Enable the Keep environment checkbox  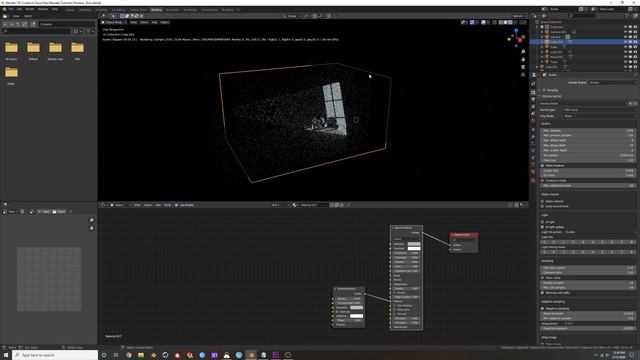point(542,206)
